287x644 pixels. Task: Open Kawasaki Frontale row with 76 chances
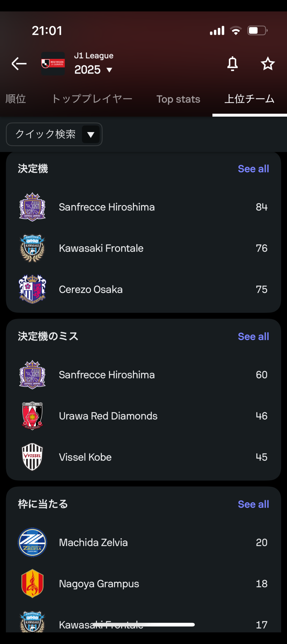click(143, 248)
